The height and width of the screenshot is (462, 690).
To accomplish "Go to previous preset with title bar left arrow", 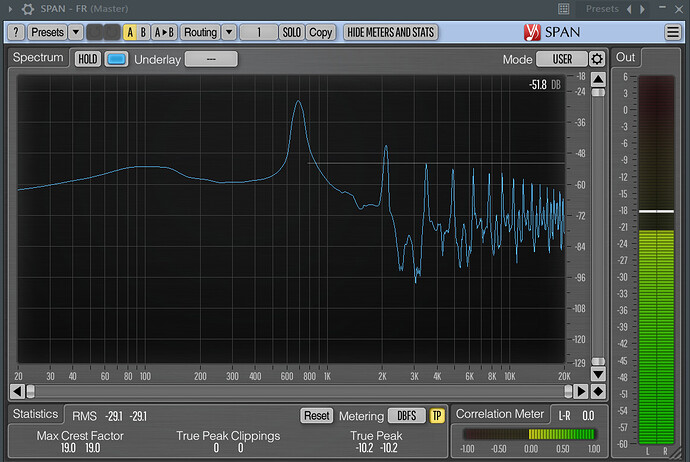I will click(629, 9).
